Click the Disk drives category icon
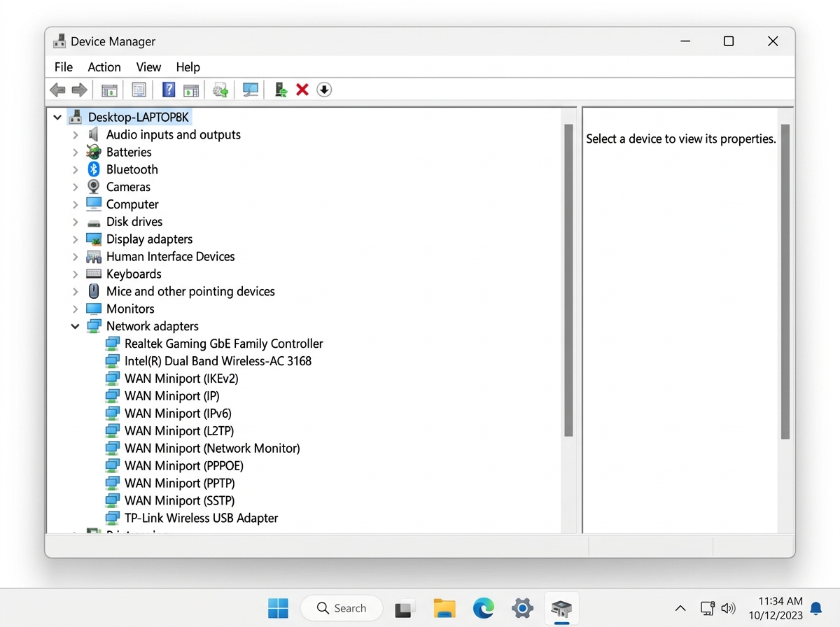 point(94,222)
